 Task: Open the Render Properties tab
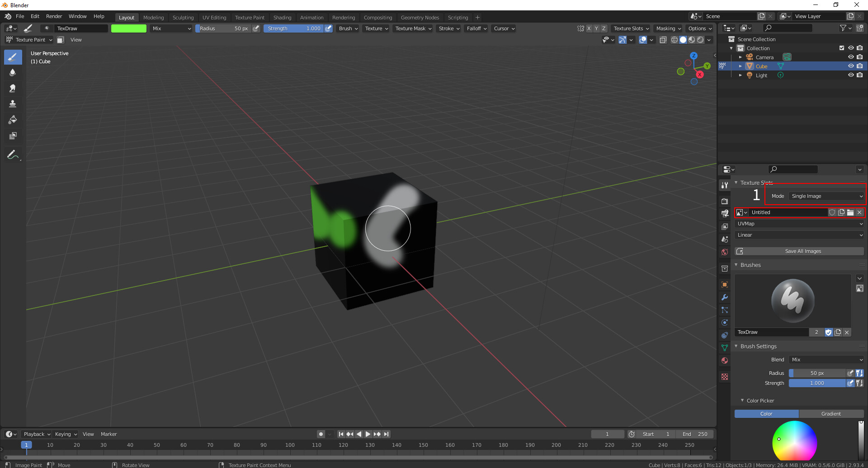[x=725, y=201]
